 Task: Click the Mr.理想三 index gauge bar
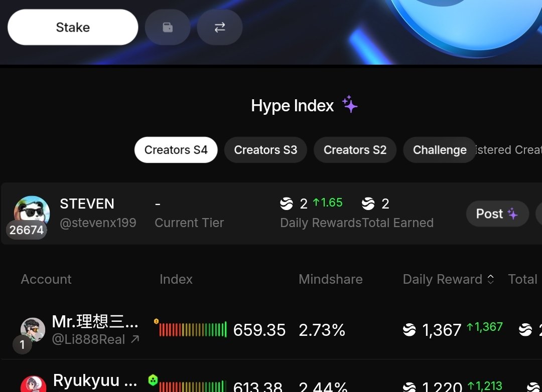193,329
